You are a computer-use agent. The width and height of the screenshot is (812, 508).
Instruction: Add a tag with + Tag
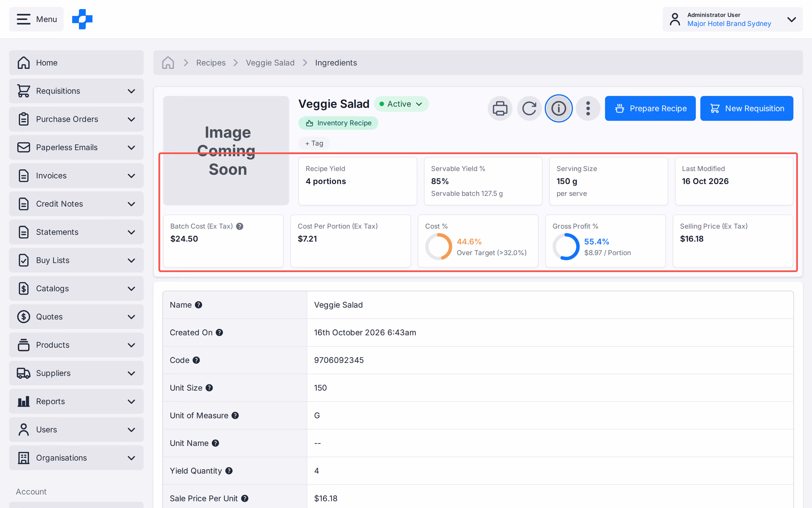[314, 143]
